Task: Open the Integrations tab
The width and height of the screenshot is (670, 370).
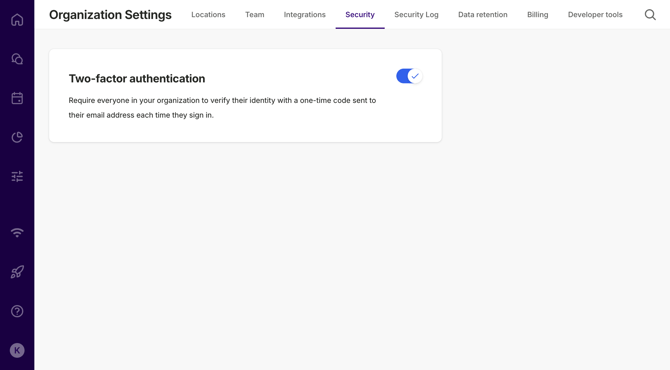Action: [x=305, y=15]
